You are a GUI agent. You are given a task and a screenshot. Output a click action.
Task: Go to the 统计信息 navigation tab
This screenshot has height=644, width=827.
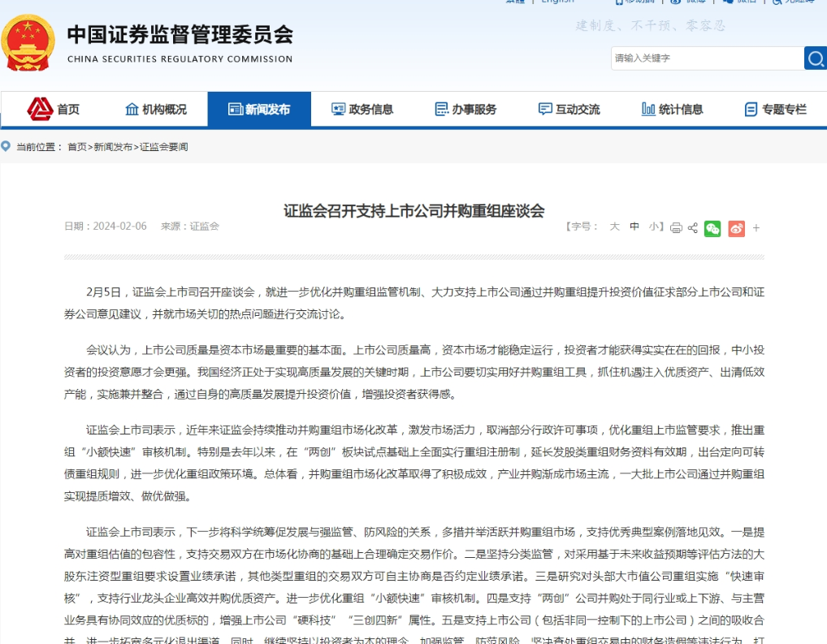672,110
